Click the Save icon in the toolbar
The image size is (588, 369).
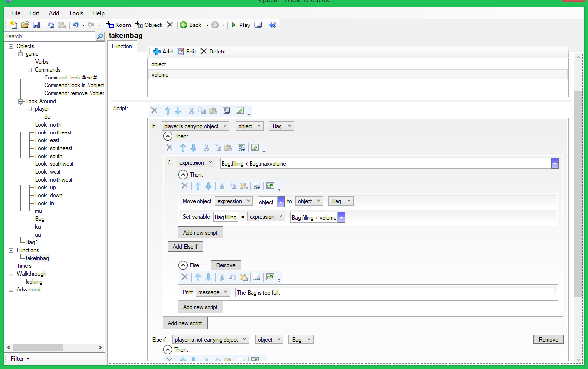pos(36,25)
